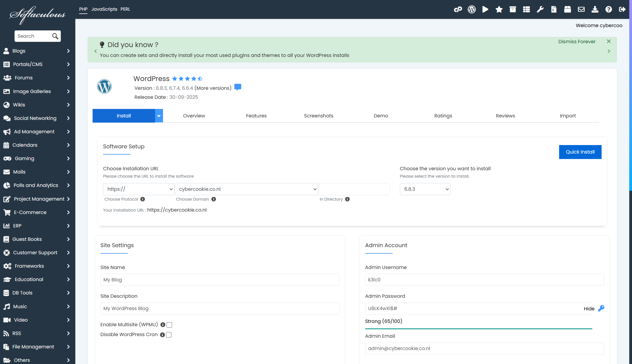Click the star favorites icon in top bar
The width and height of the screenshot is (632, 364).
click(499, 10)
